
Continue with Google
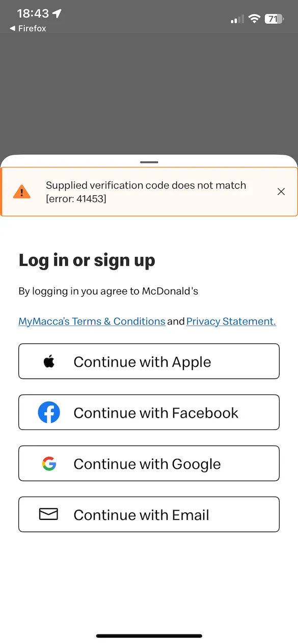(x=149, y=463)
